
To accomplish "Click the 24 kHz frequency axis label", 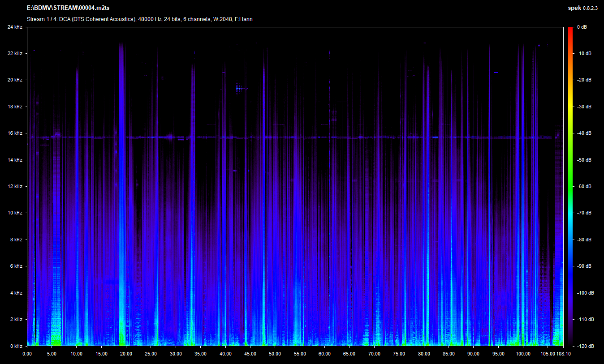I will (x=15, y=27).
